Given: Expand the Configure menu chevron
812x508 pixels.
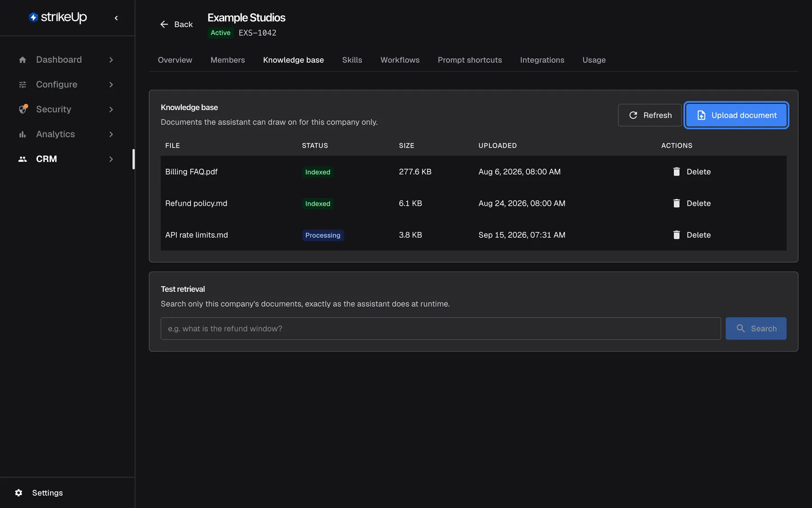Looking at the screenshot, I should click(x=111, y=84).
